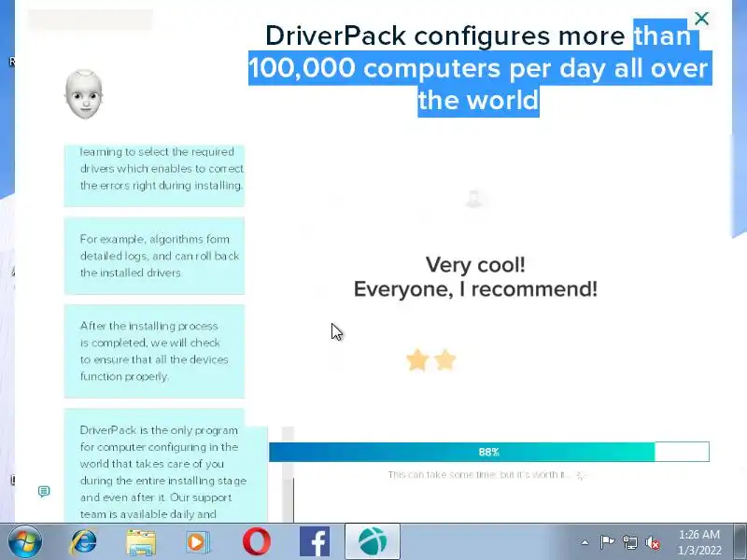This screenshot has width=747, height=560.
Task: Click the network status tray icon
Action: point(629,542)
